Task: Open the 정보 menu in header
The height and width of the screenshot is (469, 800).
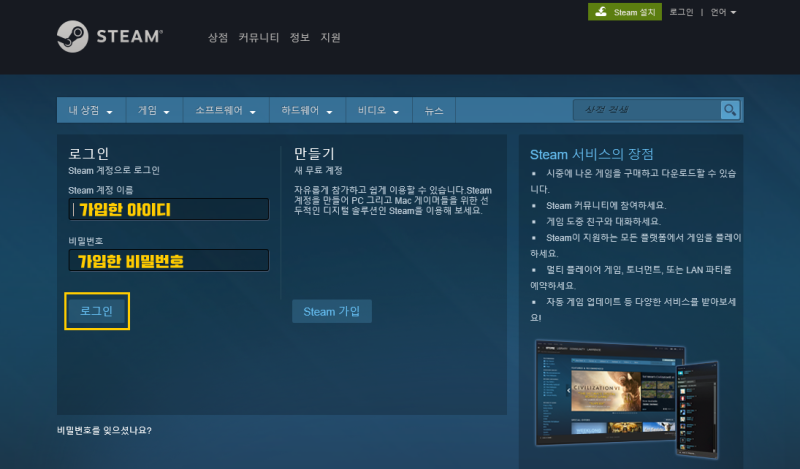Action: [299, 37]
